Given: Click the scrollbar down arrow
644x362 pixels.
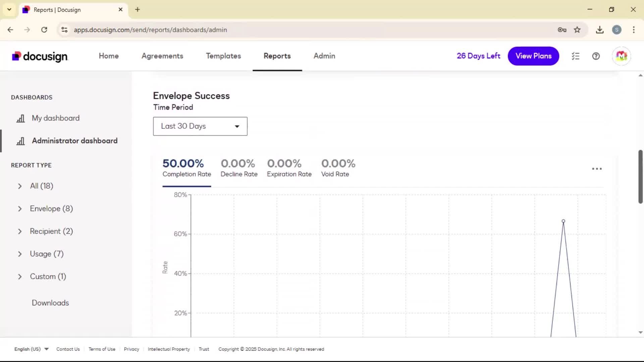Looking at the screenshot, I should [640, 333].
